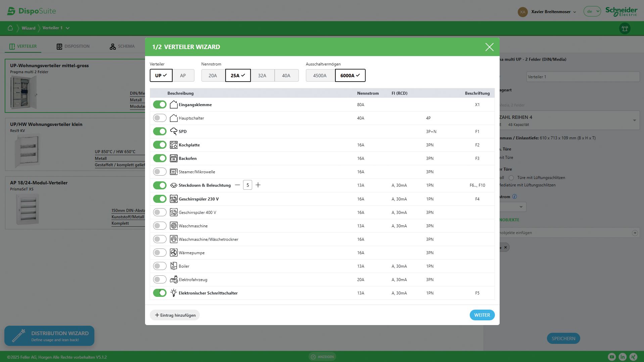Switch to the Disposition tab
This screenshot has width=644, height=362.
(73, 46)
